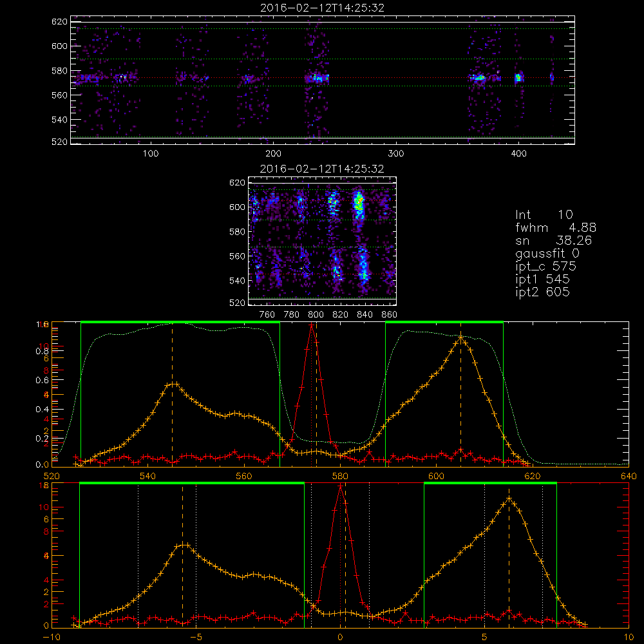Click x-axis label 860 on middle image plot
Screen dimensions: 644x644
pyautogui.click(x=390, y=315)
